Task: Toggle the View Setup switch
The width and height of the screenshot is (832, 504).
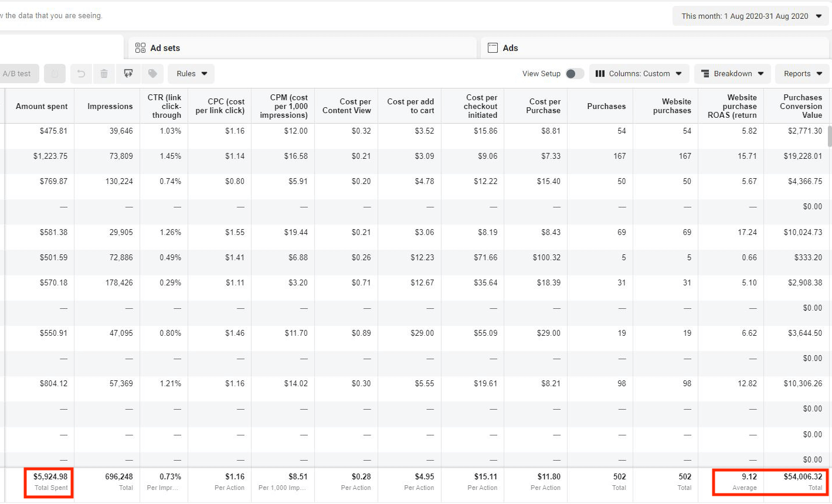Action: (x=575, y=74)
